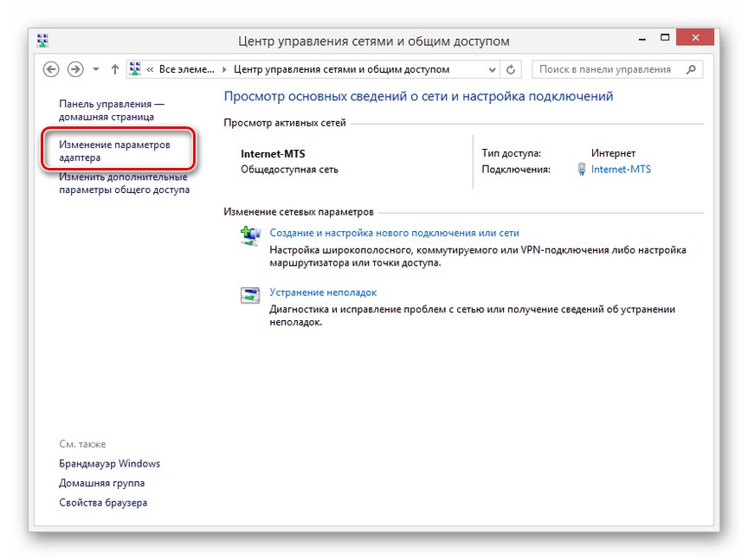Click the new connection setup icon
748x560 pixels.
250,235
